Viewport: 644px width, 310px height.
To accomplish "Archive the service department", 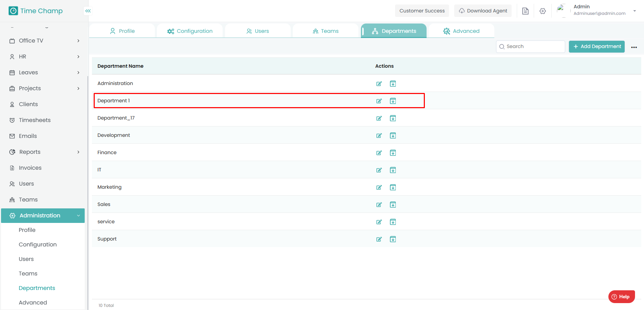I will click(x=393, y=222).
